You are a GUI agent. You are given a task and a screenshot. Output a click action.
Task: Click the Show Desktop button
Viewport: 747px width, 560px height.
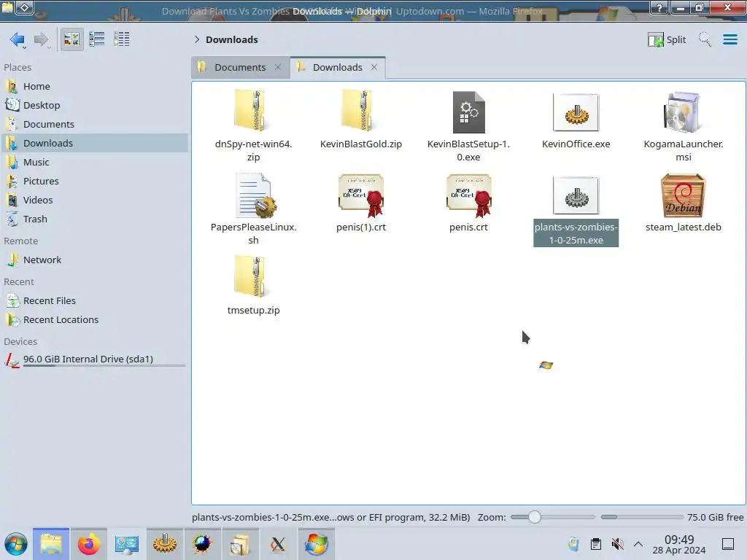pyautogui.click(x=728, y=544)
